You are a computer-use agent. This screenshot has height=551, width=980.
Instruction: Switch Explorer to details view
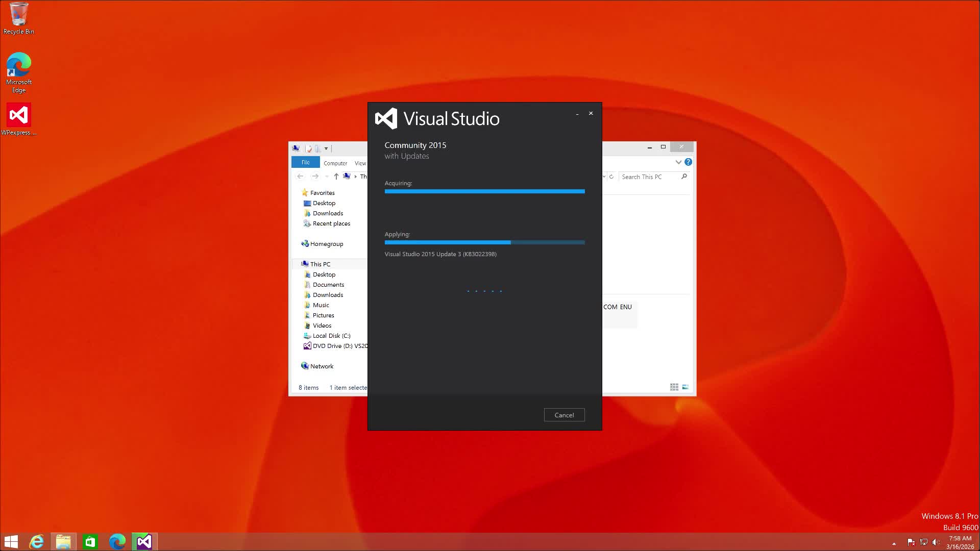tap(674, 387)
